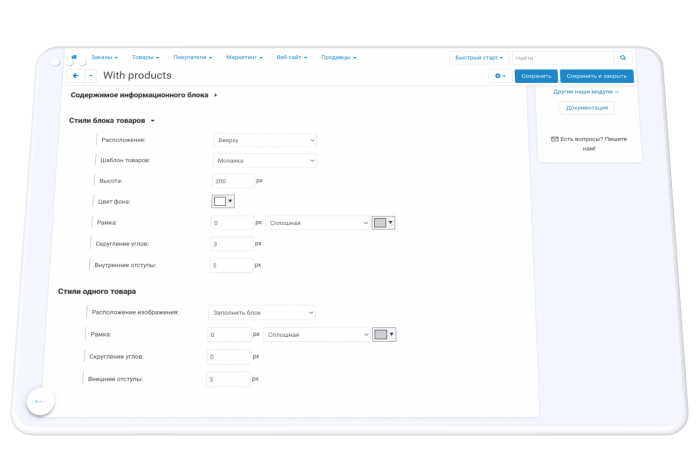Click the Сохранить button

pos(536,76)
